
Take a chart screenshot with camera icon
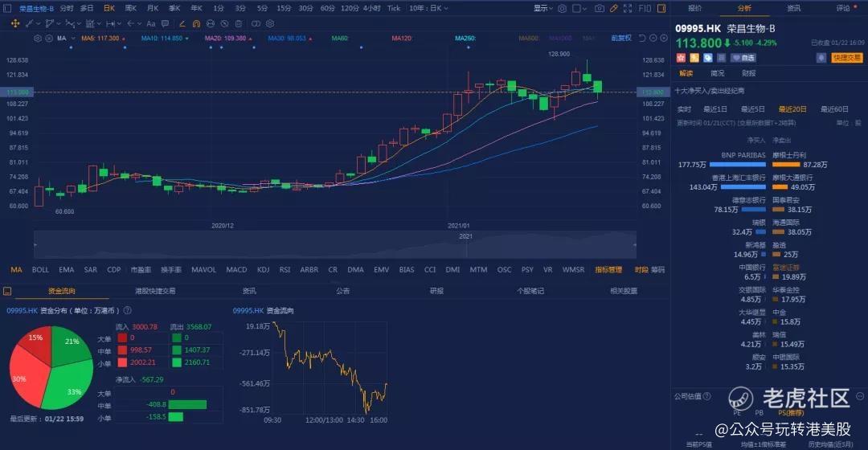600,8
